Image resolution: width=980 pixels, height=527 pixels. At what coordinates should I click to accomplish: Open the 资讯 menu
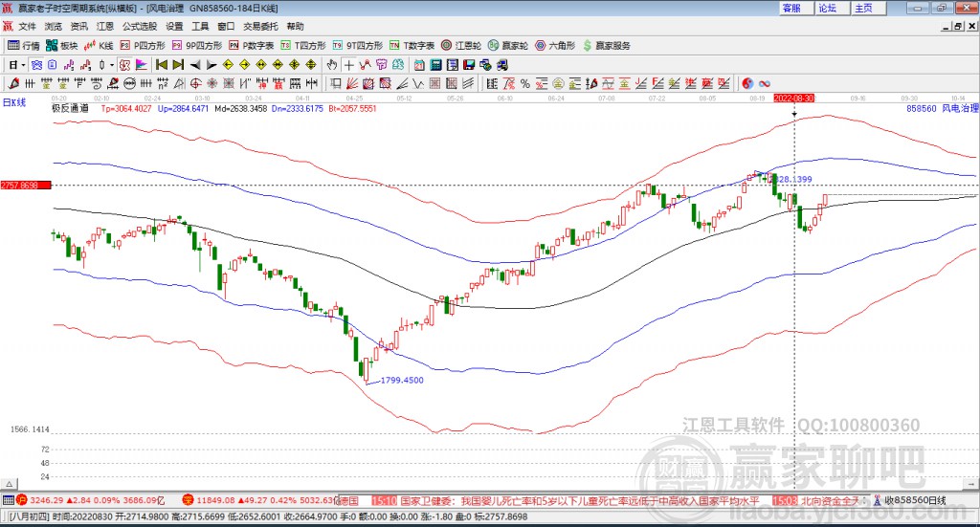pos(79,26)
